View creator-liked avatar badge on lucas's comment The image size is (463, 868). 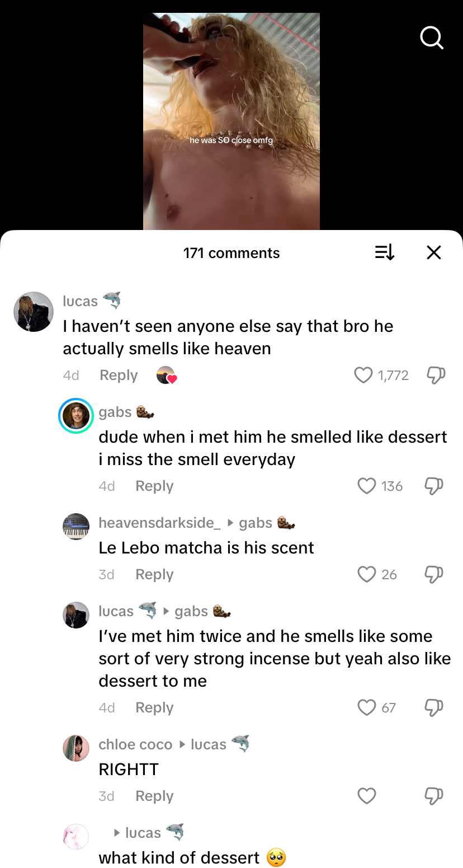[x=166, y=375]
